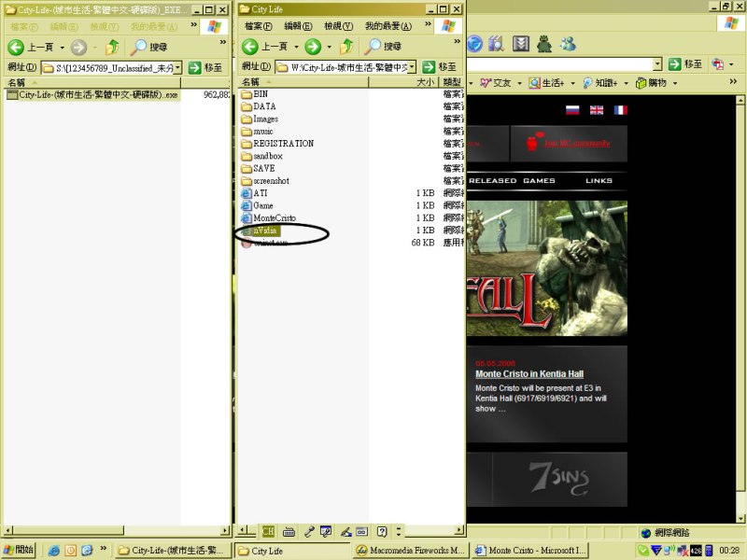Select the screenshot folder
The image size is (747, 560).
coord(265,180)
